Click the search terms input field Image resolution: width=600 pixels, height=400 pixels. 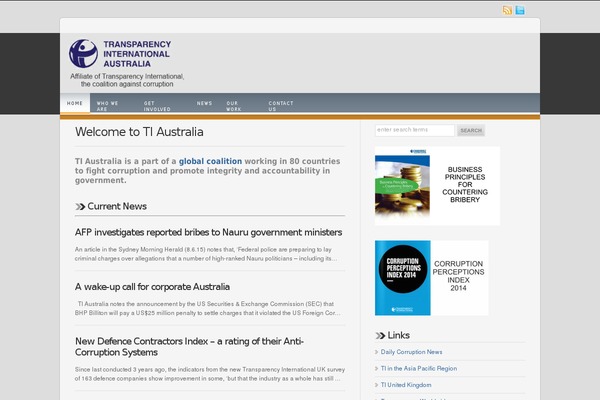pos(415,130)
